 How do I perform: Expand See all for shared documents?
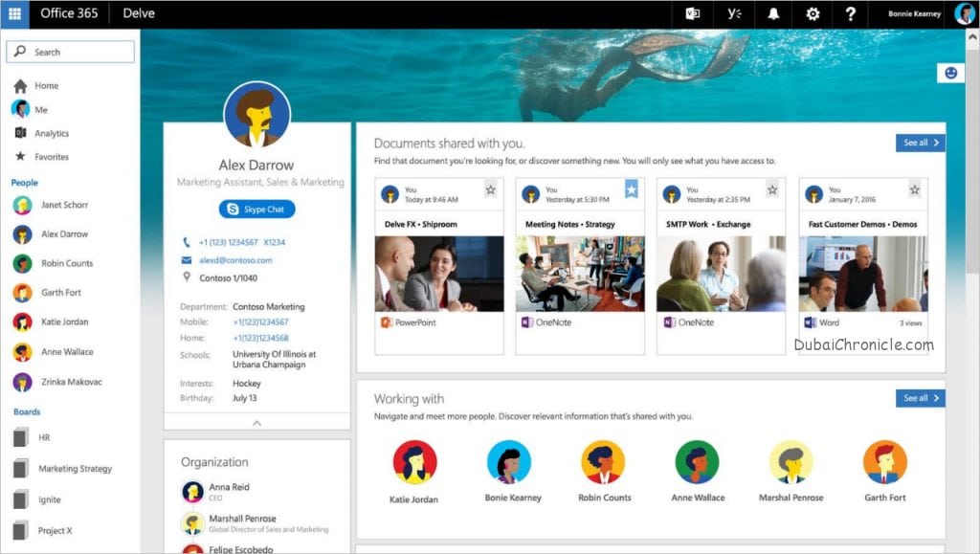tap(920, 143)
